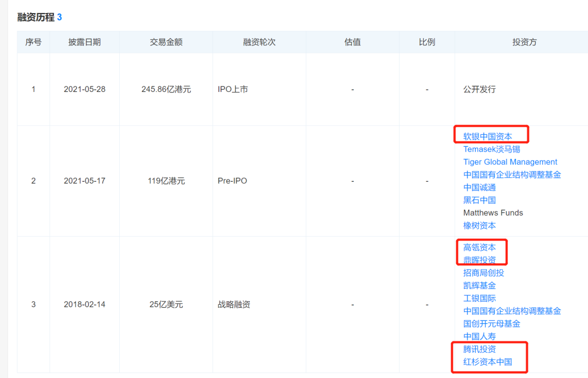Click the 融资历程 section heading
The height and width of the screenshot is (378, 588).
click(x=35, y=17)
